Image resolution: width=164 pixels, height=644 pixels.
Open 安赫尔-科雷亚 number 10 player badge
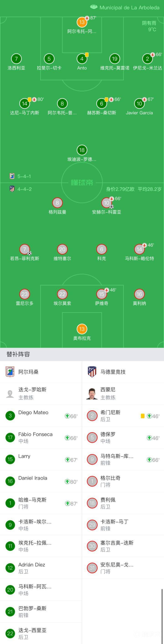(107, 203)
